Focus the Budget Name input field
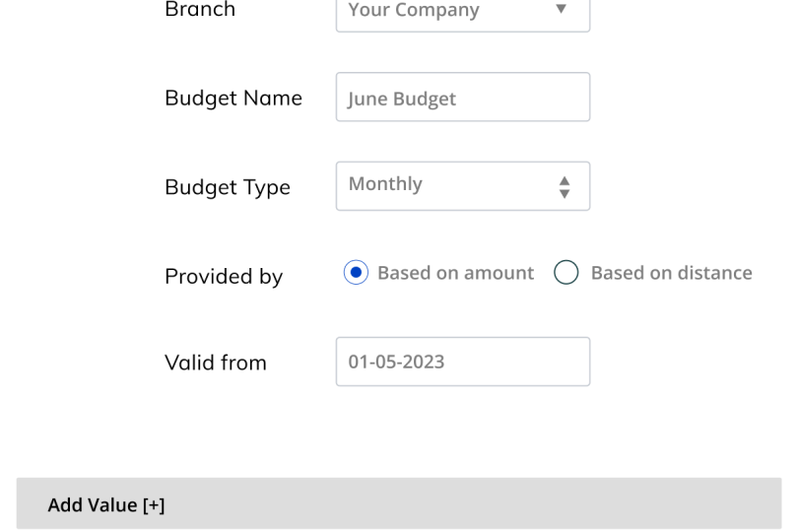Viewport: 798px width, 532px height. click(x=462, y=98)
